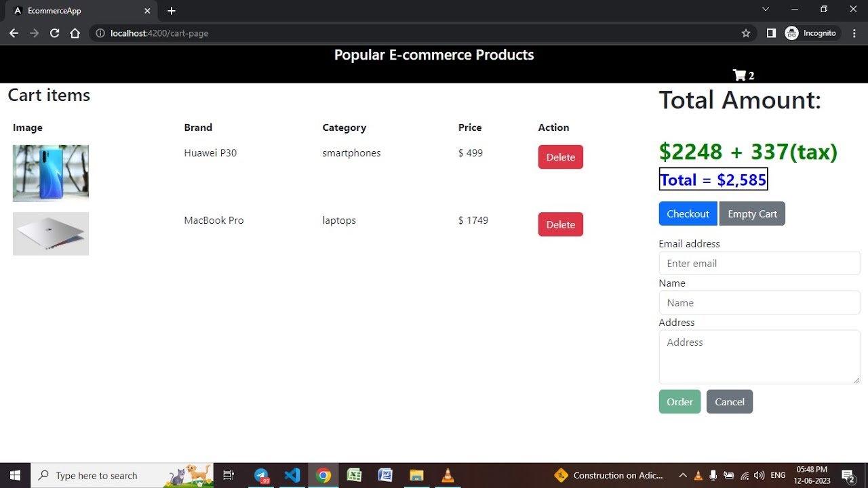Click the $ 499 price cell
868x488 pixels.
(x=471, y=153)
